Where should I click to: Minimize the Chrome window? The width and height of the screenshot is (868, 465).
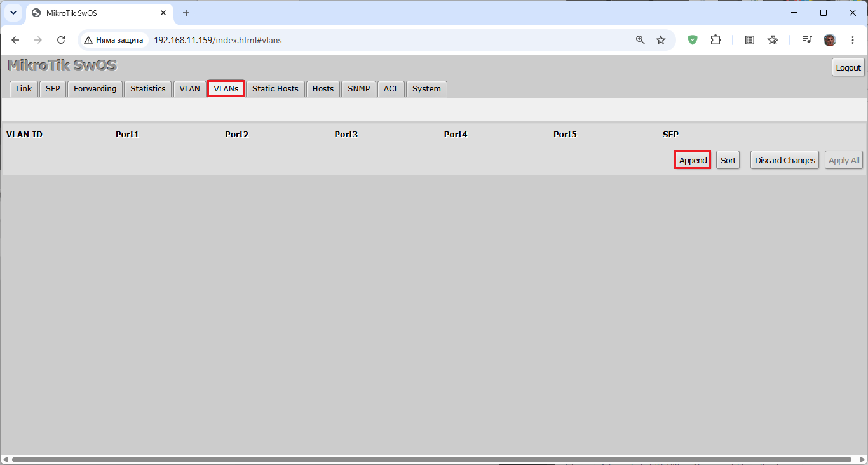pyautogui.click(x=794, y=13)
